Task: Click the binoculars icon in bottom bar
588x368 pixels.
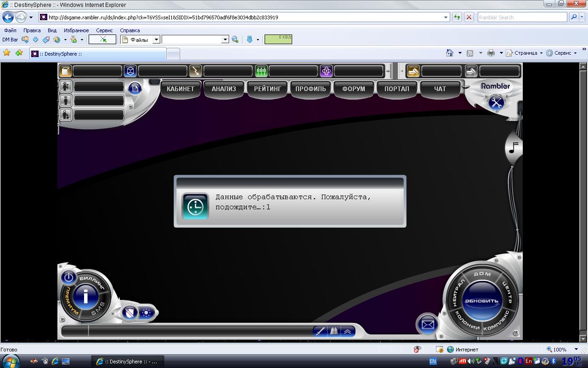Action: (334, 331)
